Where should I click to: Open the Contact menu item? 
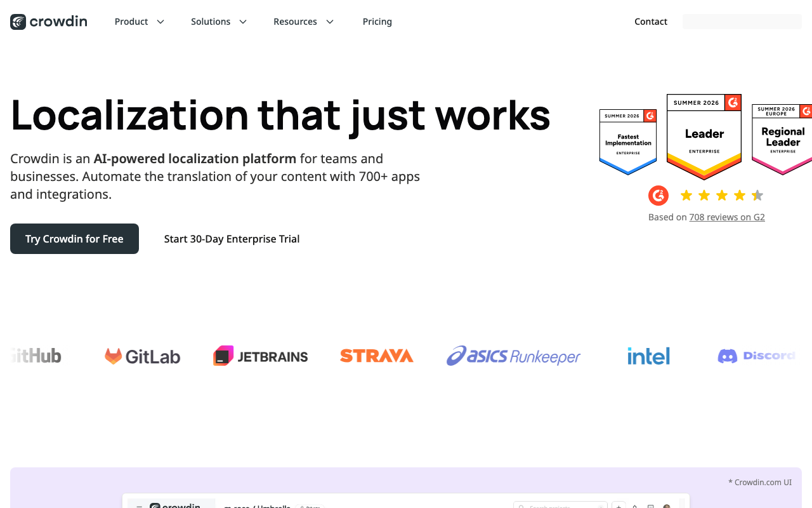tap(651, 22)
